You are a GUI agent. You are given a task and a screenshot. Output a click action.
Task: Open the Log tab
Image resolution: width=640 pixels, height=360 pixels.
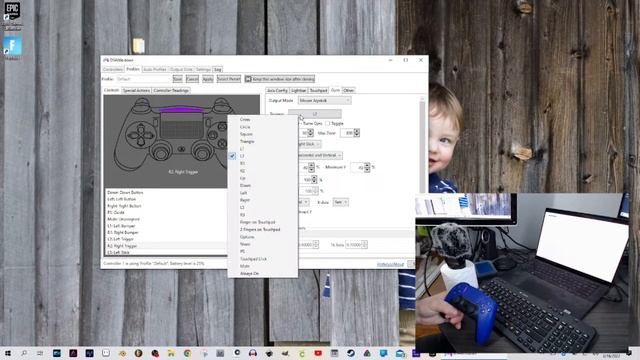click(218, 69)
